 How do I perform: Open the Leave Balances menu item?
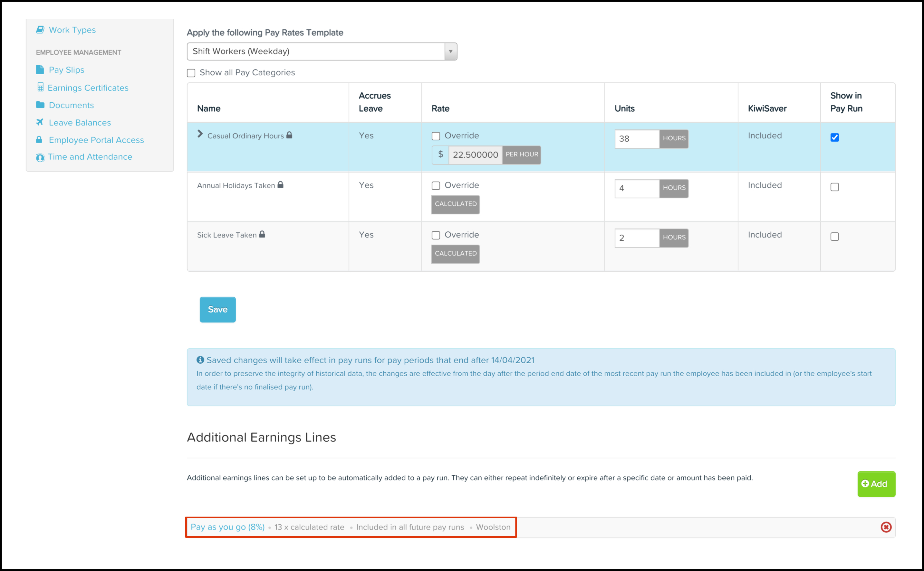point(80,122)
